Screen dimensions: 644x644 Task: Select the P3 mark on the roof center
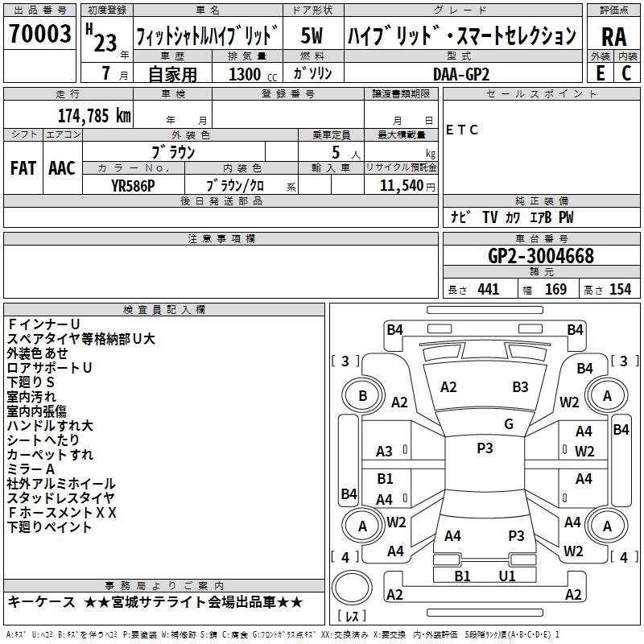point(485,448)
